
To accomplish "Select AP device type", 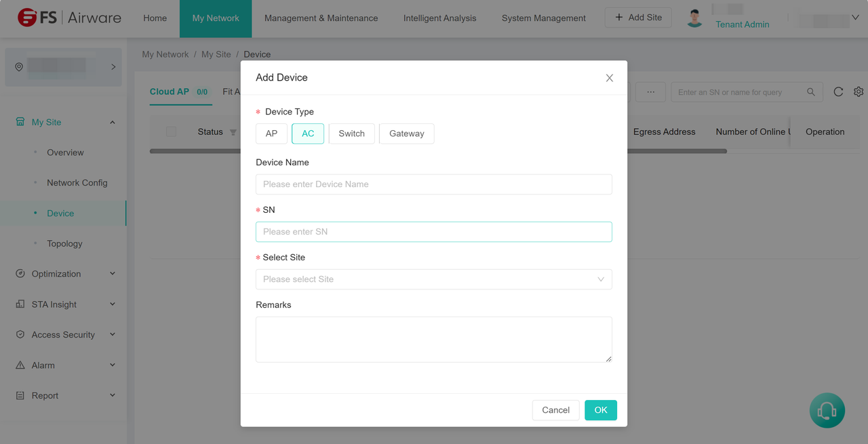I will pyautogui.click(x=271, y=134).
